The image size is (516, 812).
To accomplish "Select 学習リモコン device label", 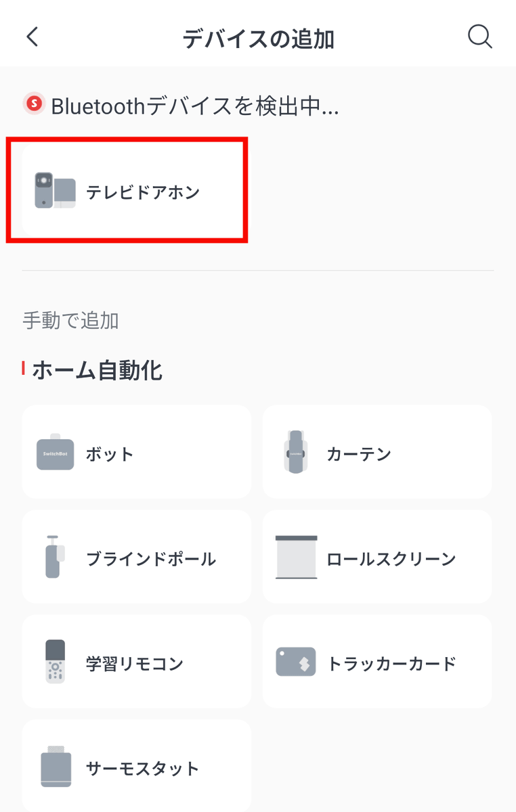I will (x=135, y=664).
